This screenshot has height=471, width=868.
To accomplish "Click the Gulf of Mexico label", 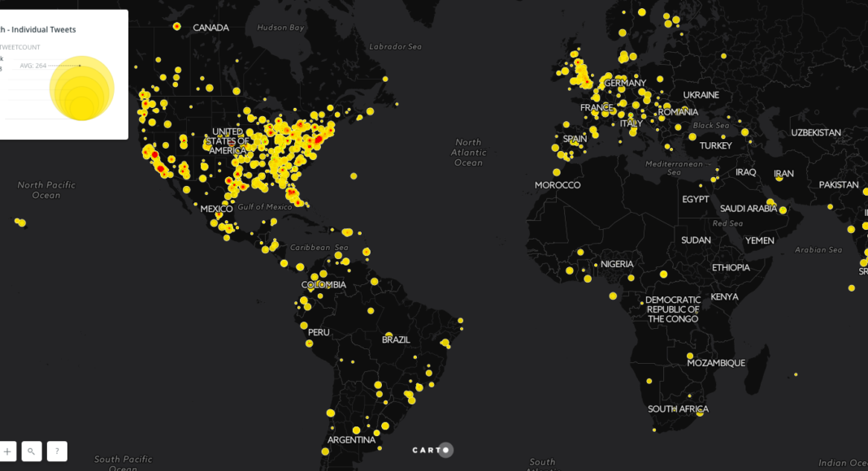I will coord(265,207).
